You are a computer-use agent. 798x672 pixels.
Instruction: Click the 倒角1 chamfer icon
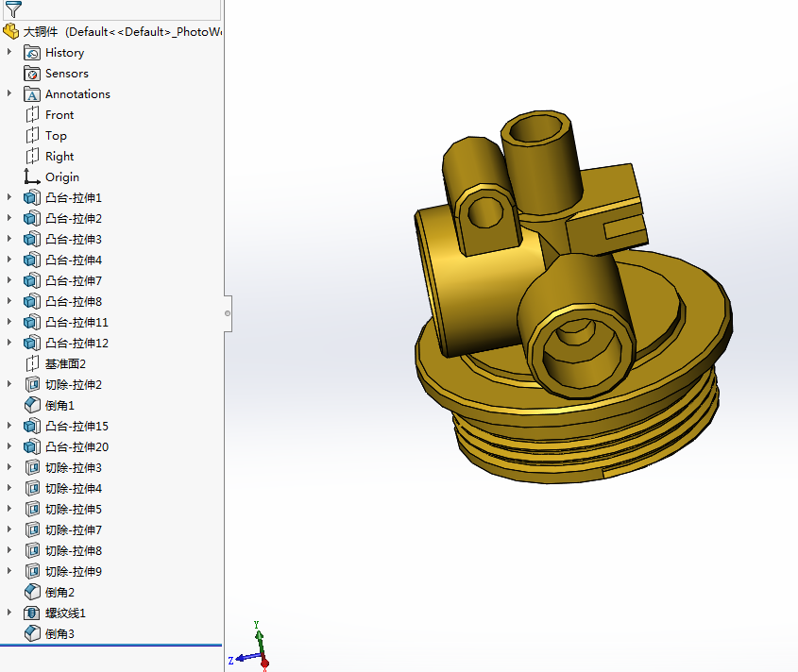pos(32,406)
